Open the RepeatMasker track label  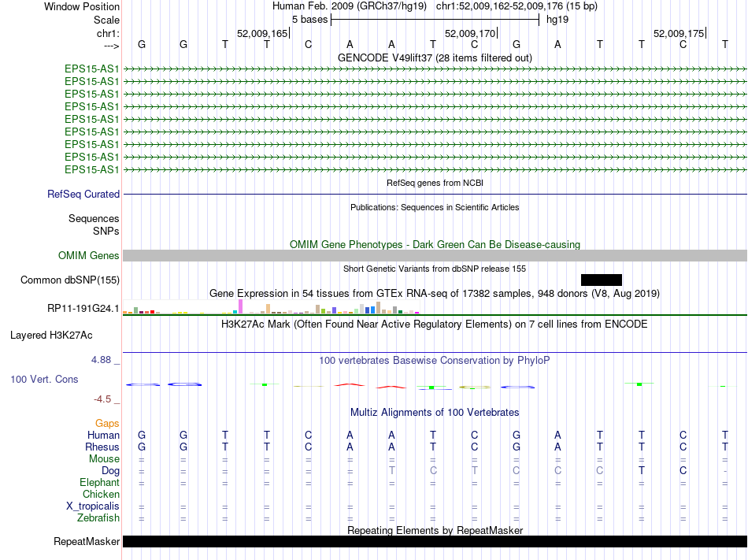pos(87,541)
